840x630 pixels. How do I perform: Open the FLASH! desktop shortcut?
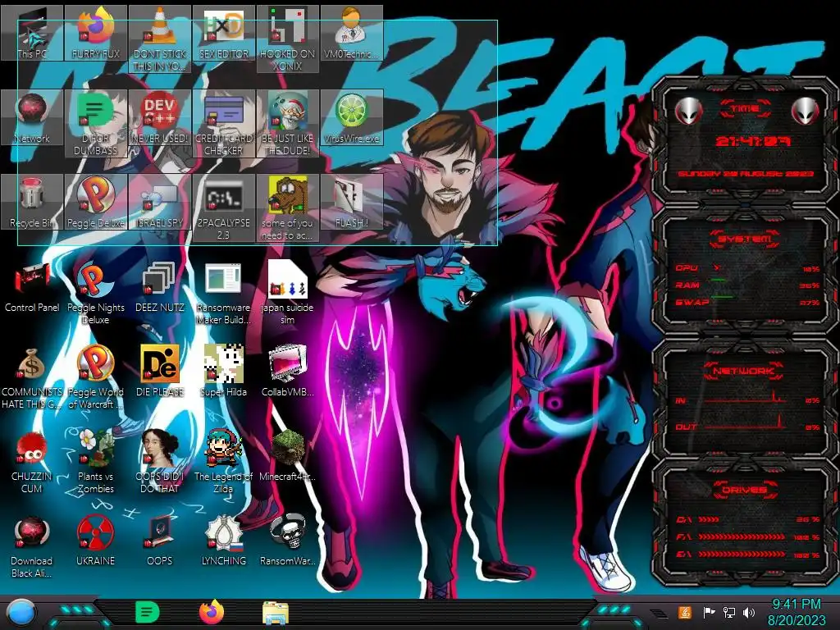click(351, 202)
